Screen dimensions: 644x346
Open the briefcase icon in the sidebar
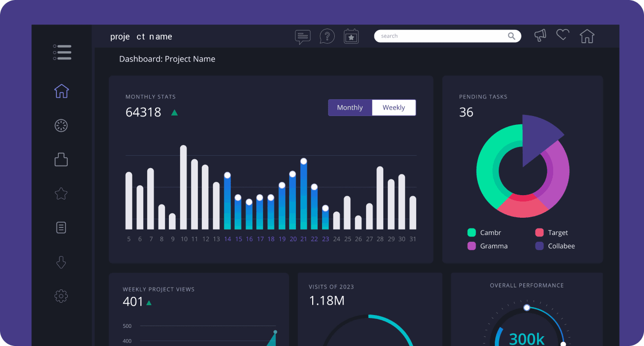point(61,159)
